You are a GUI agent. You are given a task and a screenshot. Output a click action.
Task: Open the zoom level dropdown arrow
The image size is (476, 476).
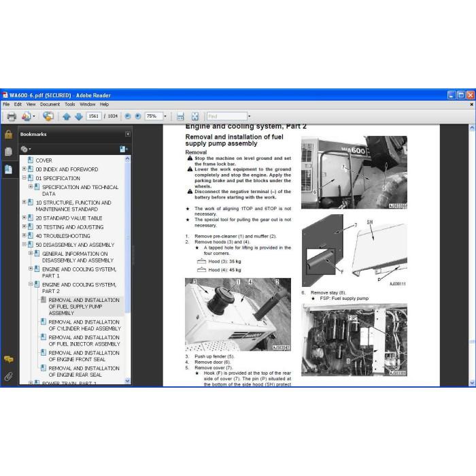[165, 116]
